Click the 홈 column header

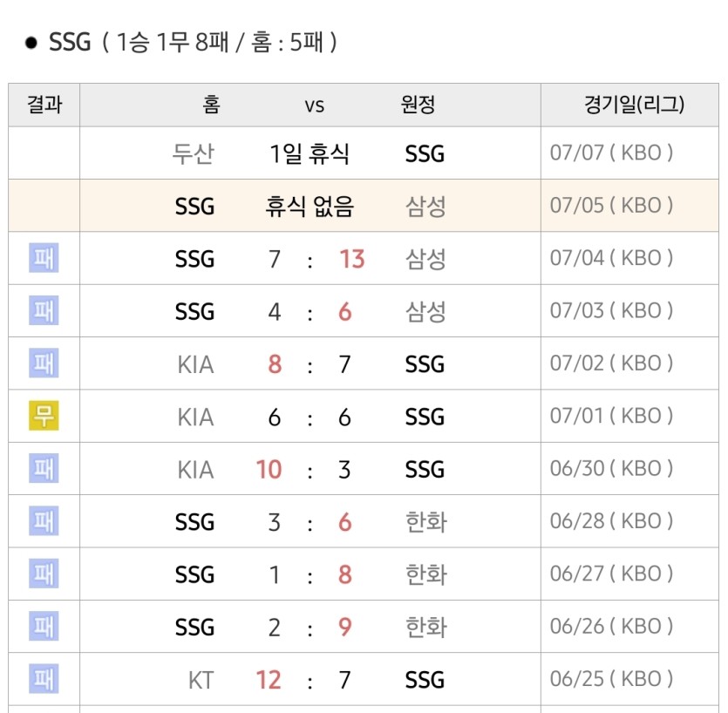[211, 105]
